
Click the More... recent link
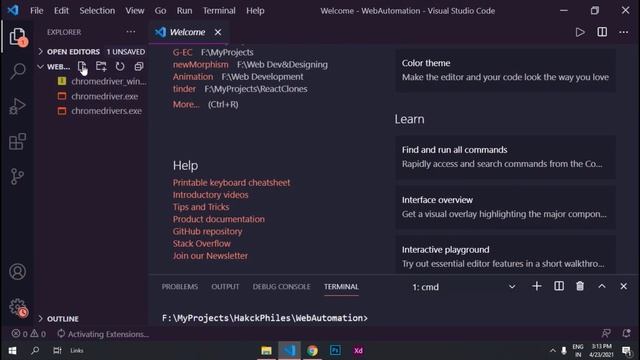click(186, 104)
